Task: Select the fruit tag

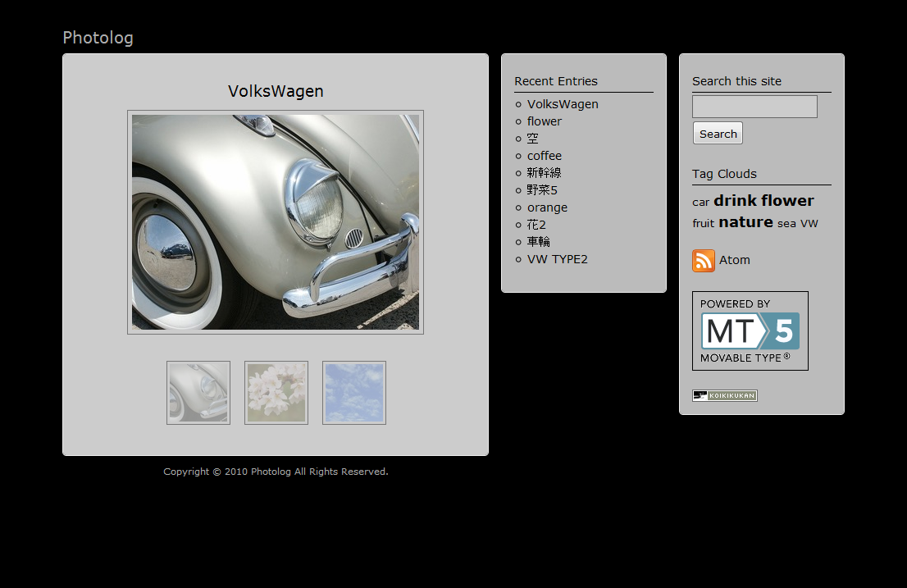Action: [x=704, y=223]
